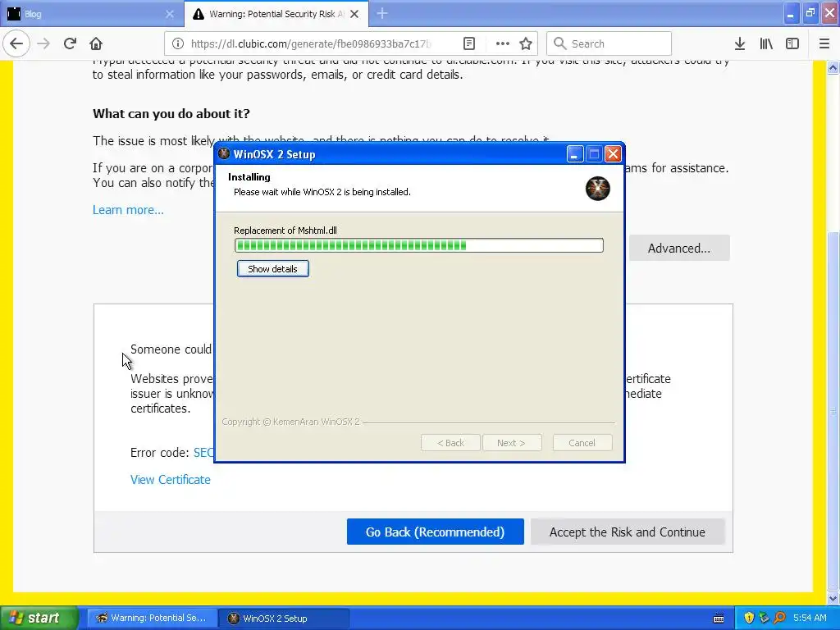
Task: Click the Firefox forward arrow
Action: [x=43, y=43]
